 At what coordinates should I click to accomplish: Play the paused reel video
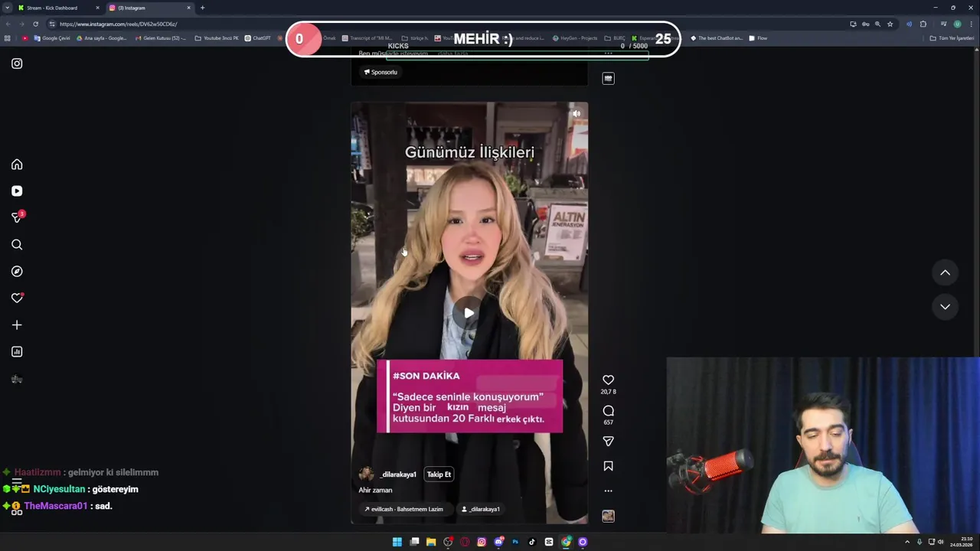tap(469, 312)
